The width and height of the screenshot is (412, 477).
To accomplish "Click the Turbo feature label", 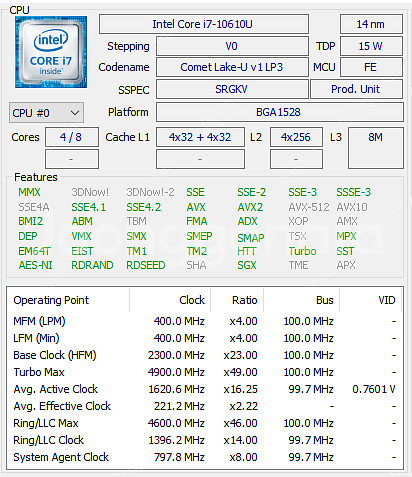I will 302,251.
